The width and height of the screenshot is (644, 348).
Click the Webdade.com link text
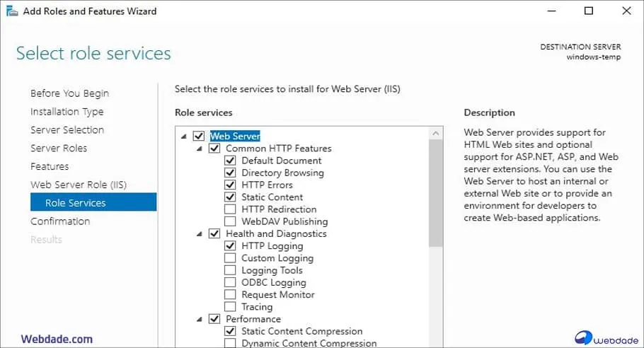coord(57,339)
